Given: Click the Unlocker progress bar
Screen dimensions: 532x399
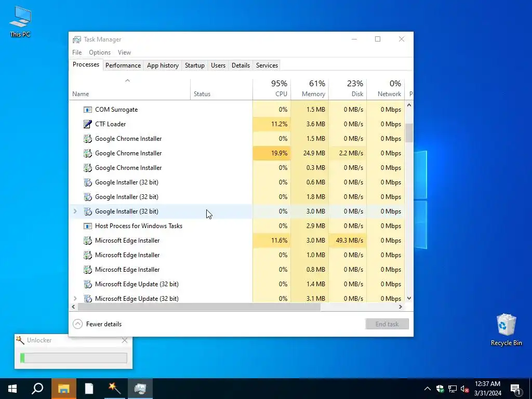Looking at the screenshot, I should click(74, 358).
